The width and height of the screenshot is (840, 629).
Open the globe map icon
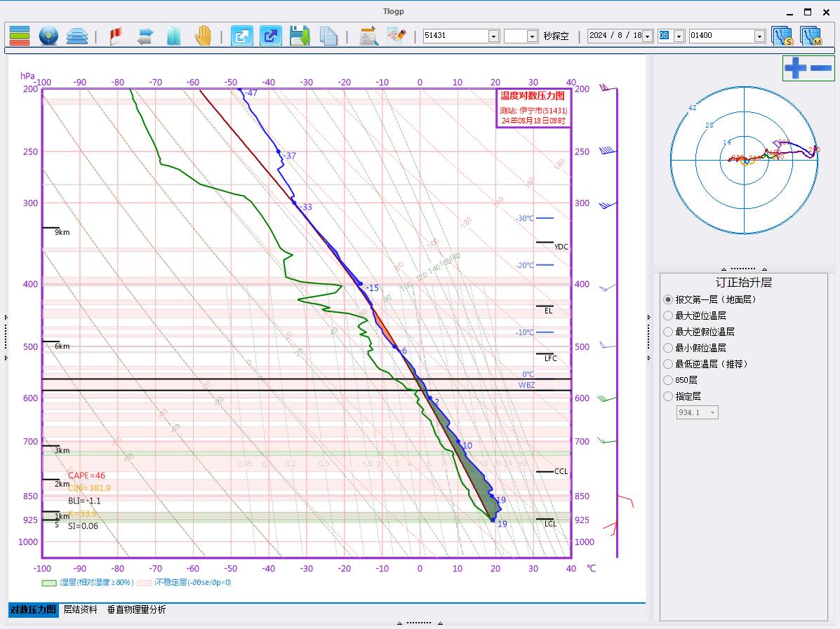tap(48, 36)
